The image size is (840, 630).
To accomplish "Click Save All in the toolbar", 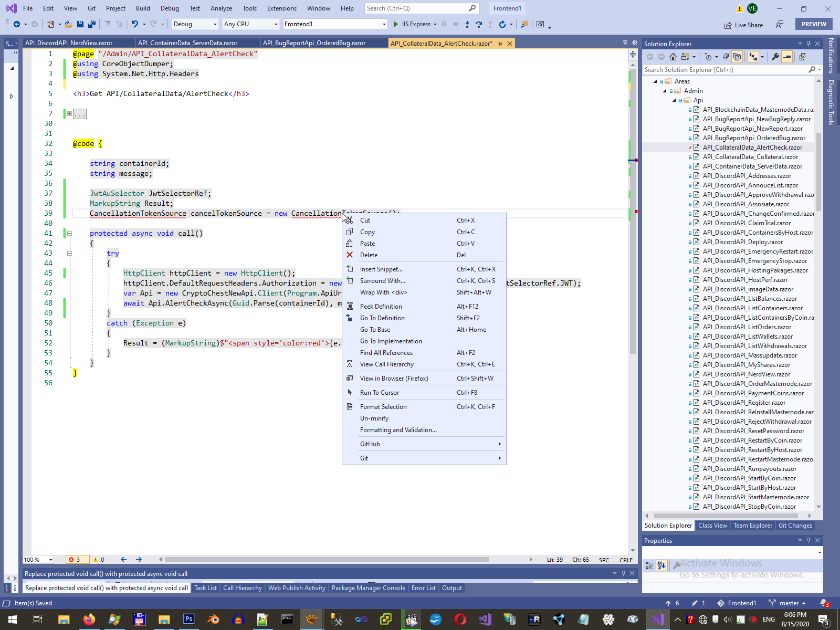I will pyautogui.click(x=92, y=24).
